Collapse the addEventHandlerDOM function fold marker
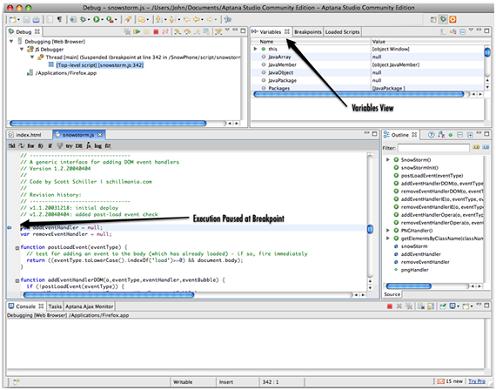Viewport: 496px width, 390px height. [x=17, y=281]
